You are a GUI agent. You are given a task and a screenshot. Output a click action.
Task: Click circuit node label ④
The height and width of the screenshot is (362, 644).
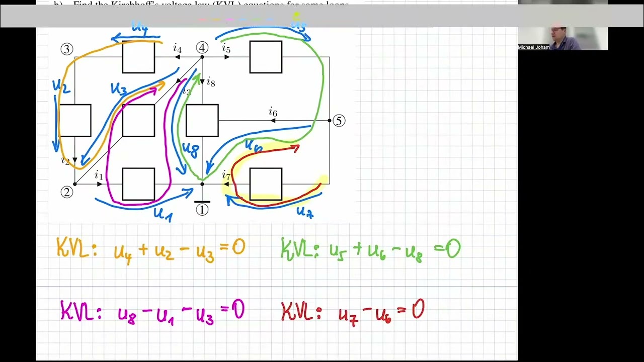pos(202,48)
